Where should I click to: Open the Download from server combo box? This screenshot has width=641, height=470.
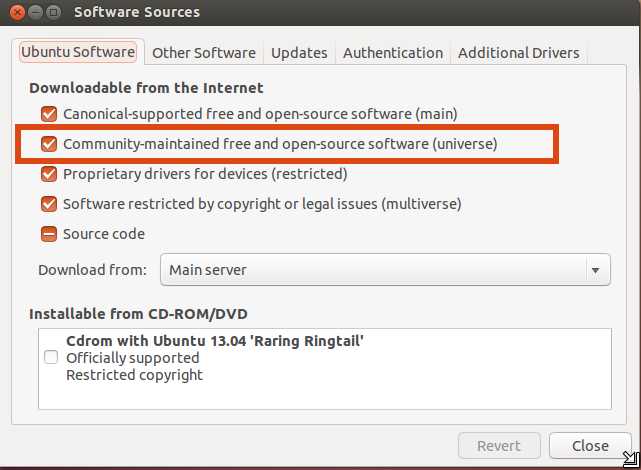(385, 270)
